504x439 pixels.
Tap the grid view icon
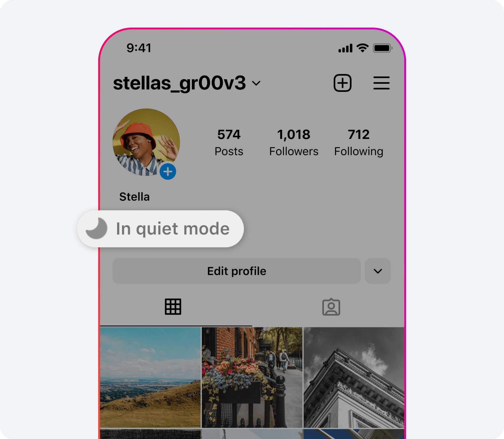(173, 306)
